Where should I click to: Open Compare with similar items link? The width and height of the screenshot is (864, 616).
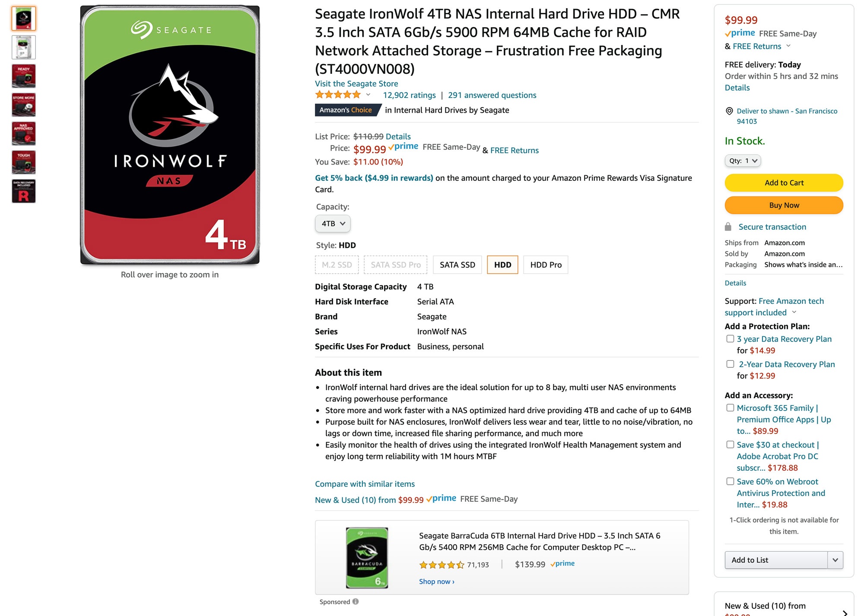(365, 484)
